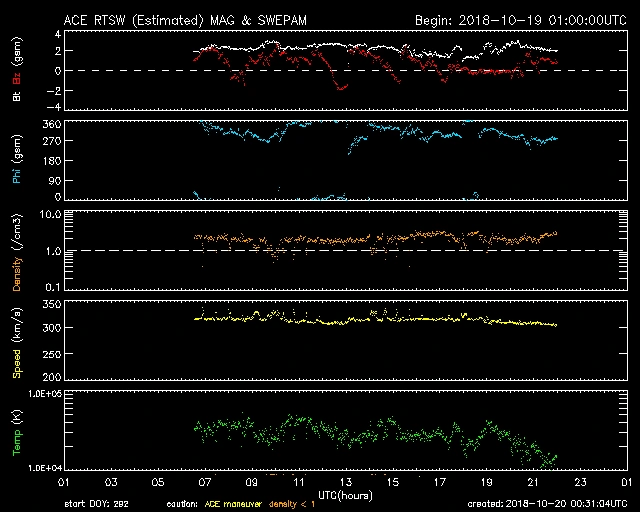Click the '-4' tick on the Bt Bz panel
This screenshot has width=640, height=512.
pyautogui.click(x=53, y=107)
